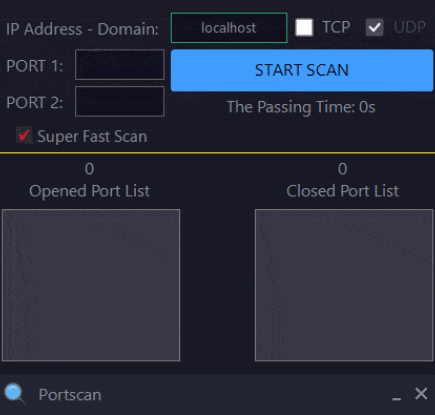The height and width of the screenshot is (415, 435).
Task: Click the PORT 2 input box
Action: click(x=120, y=101)
